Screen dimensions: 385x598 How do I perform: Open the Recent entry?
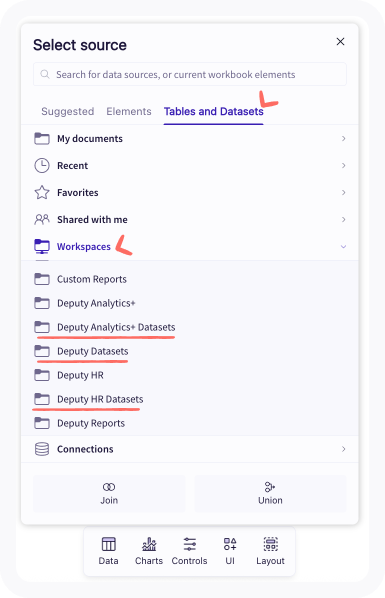(190, 166)
